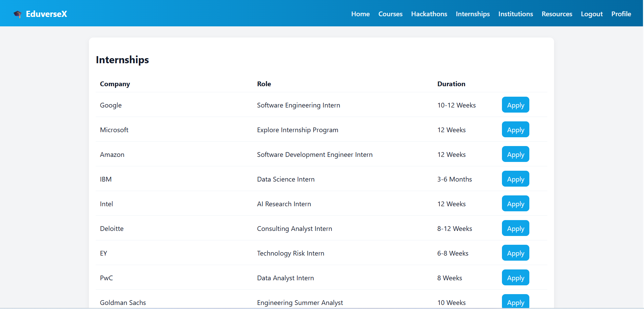This screenshot has width=644, height=309.
Task: Click the 10-12 Weeks duration cell
Action: click(457, 105)
